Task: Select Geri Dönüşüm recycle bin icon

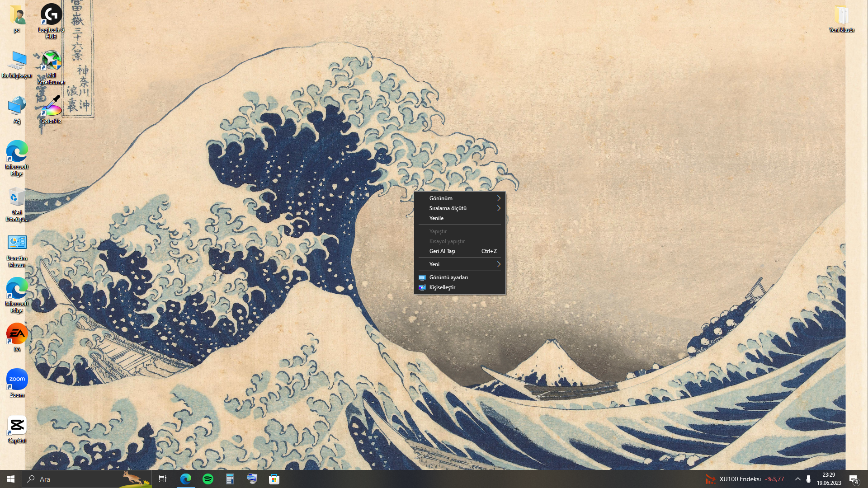Action: [17, 204]
